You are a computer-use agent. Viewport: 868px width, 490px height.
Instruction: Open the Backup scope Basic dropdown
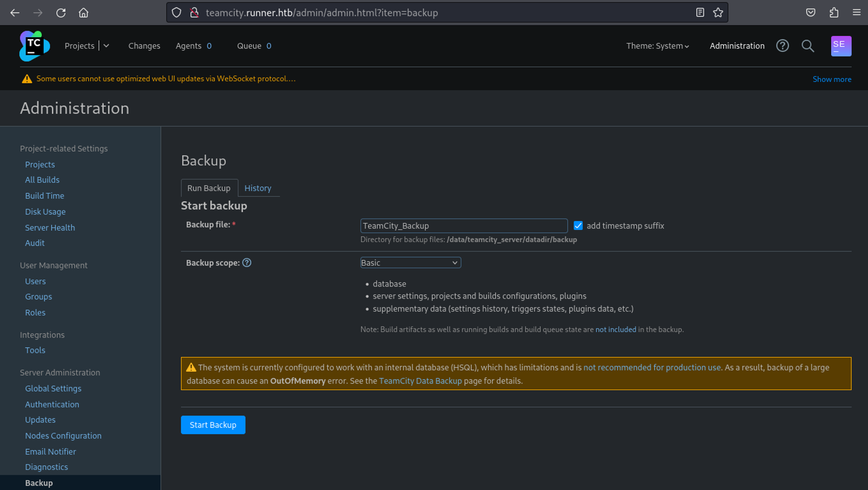pyautogui.click(x=410, y=263)
